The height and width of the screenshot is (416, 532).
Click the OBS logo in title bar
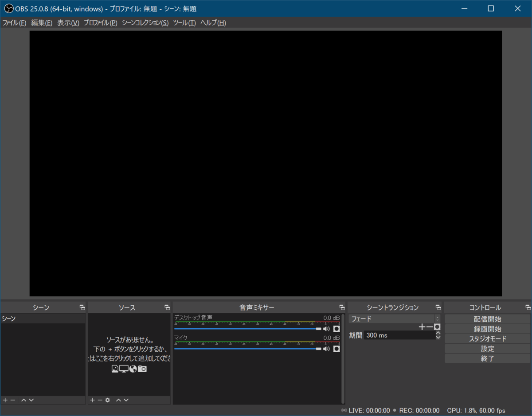coord(8,8)
